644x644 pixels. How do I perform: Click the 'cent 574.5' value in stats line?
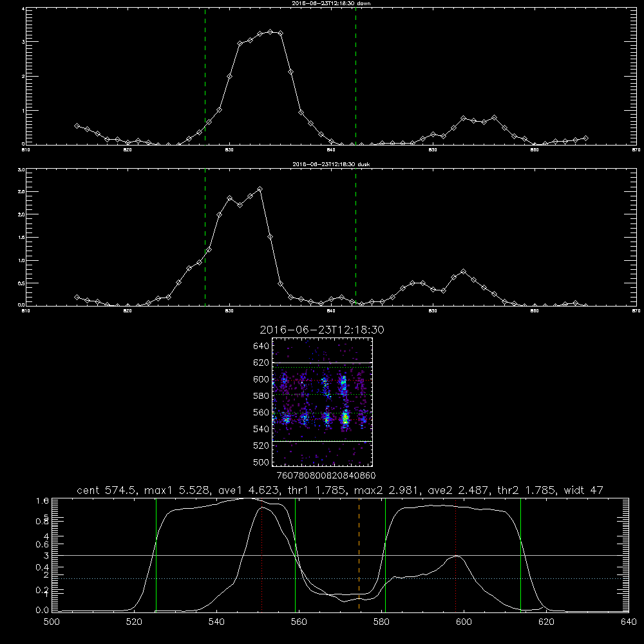pyautogui.click(x=106, y=490)
